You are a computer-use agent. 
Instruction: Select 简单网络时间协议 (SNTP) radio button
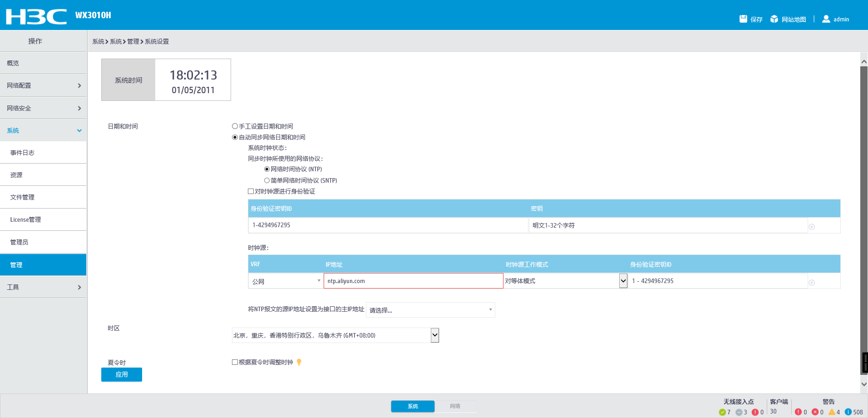coord(267,180)
